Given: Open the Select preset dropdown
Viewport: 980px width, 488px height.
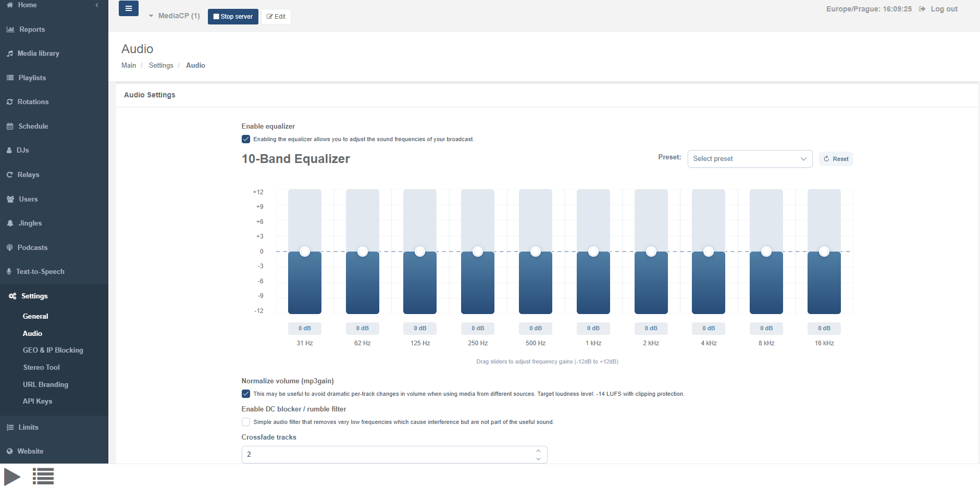Looking at the screenshot, I should click(x=749, y=159).
